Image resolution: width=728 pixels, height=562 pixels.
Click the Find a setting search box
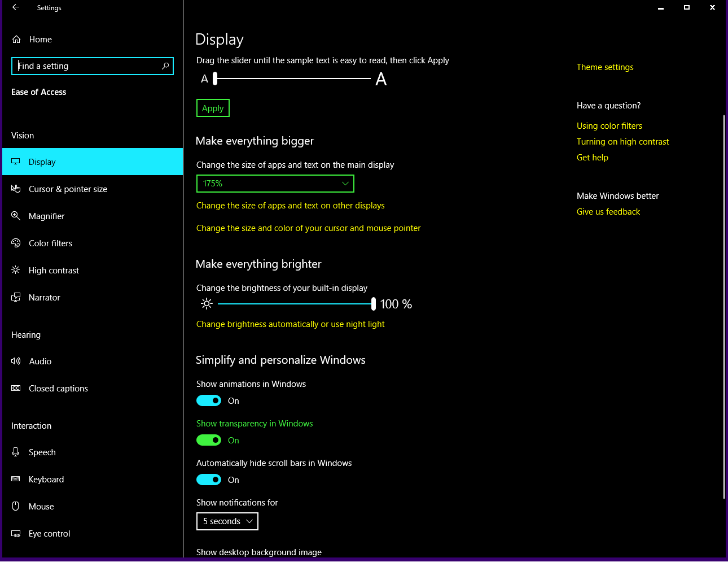pos(93,66)
